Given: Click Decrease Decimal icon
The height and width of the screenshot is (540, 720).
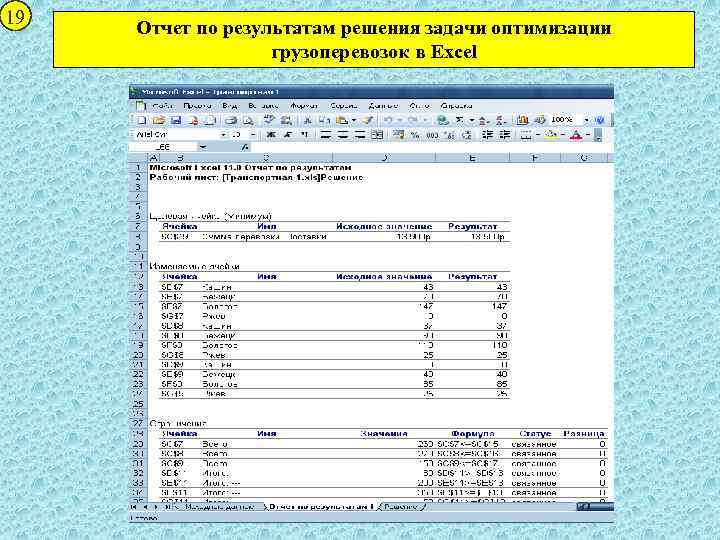Looking at the screenshot, I should [x=467, y=135].
